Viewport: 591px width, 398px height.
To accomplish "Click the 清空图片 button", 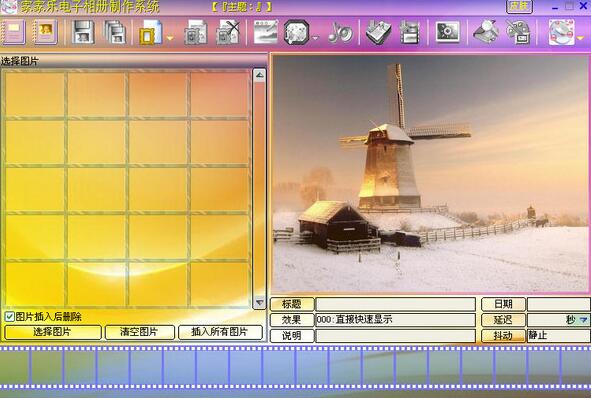I will pos(140,332).
